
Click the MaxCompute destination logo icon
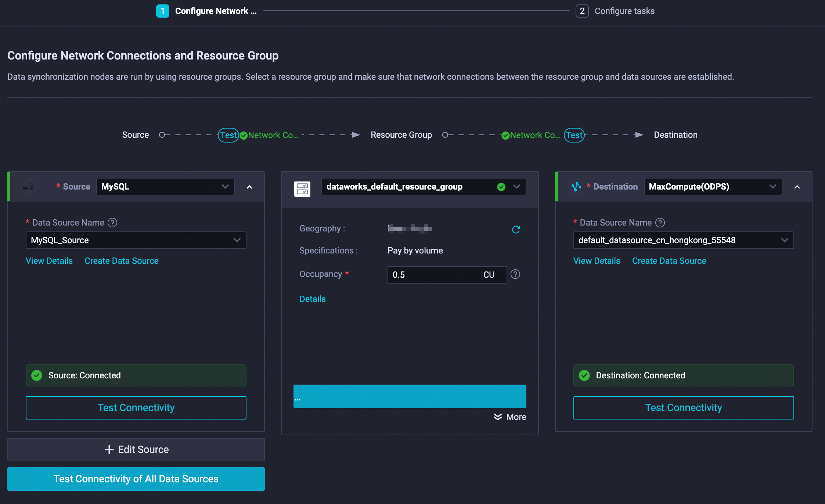tap(576, 187)
